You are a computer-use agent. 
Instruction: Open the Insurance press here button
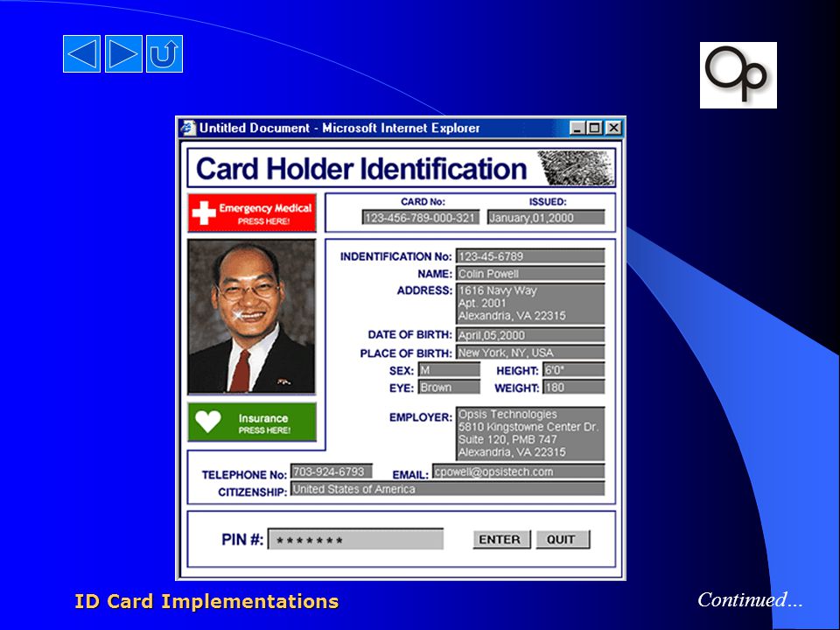click(x=252, y=422)
